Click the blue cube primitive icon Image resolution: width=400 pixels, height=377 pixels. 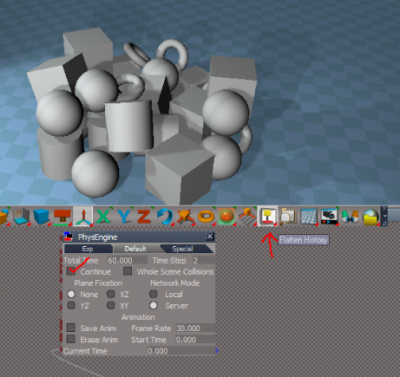42,216
